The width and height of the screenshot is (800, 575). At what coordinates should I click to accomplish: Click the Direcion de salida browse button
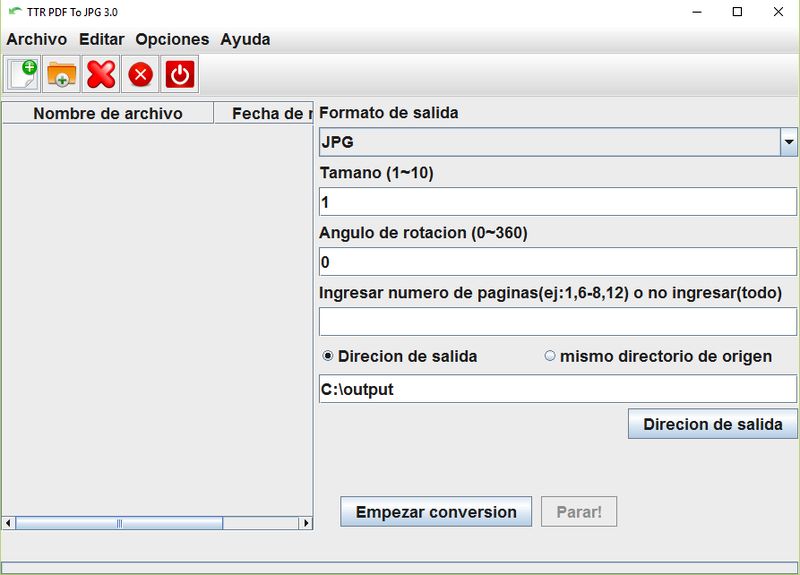point(712,423)
